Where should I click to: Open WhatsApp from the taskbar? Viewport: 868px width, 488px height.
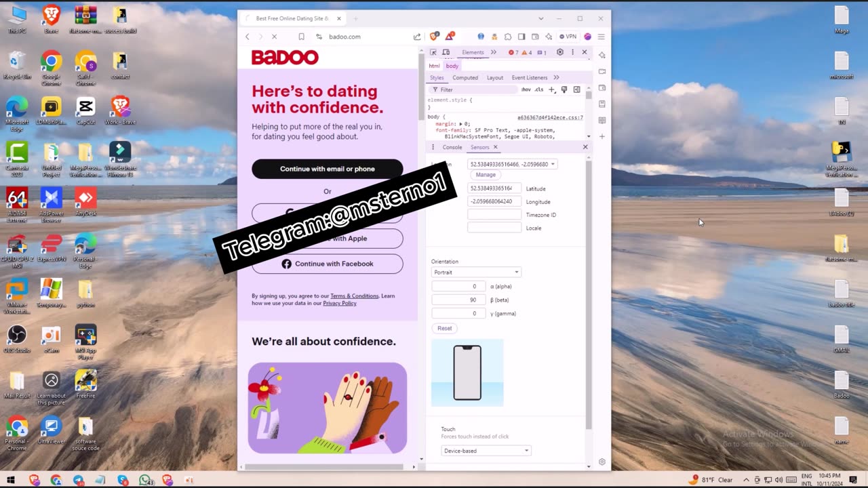tap(145, 480)
